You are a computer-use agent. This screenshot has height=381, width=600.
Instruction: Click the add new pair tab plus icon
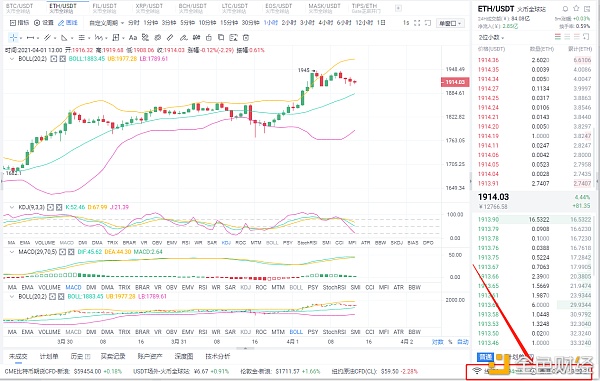pyautogui.click(x=398, y=8)
